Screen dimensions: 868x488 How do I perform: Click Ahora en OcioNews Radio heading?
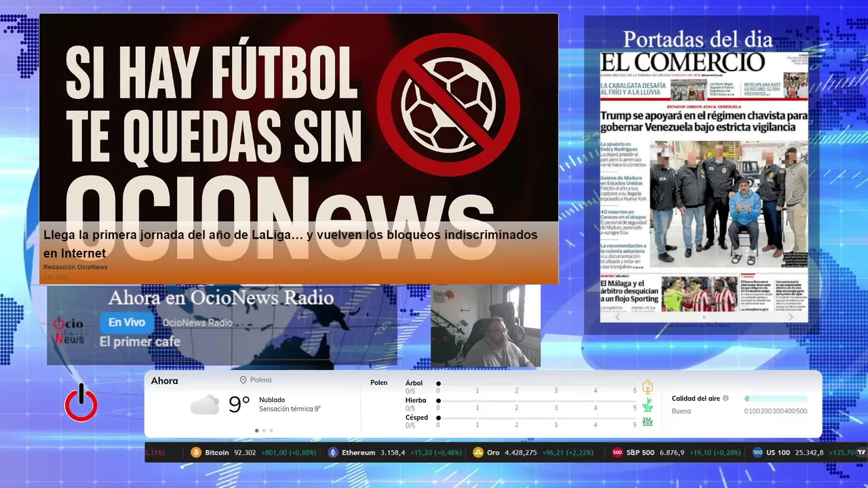[x=221, y=298]
